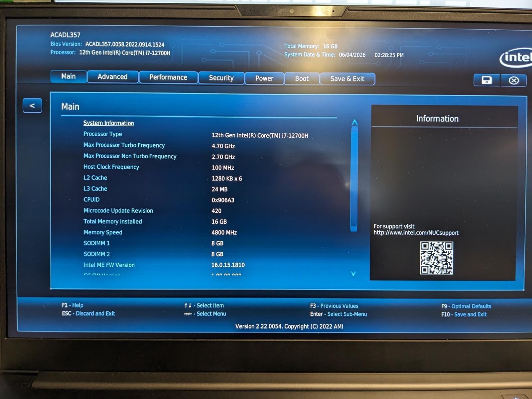Viewport: 532px width, 399px height.
Task: Click Intel ME FW Version label
Action: pos(109,265)
